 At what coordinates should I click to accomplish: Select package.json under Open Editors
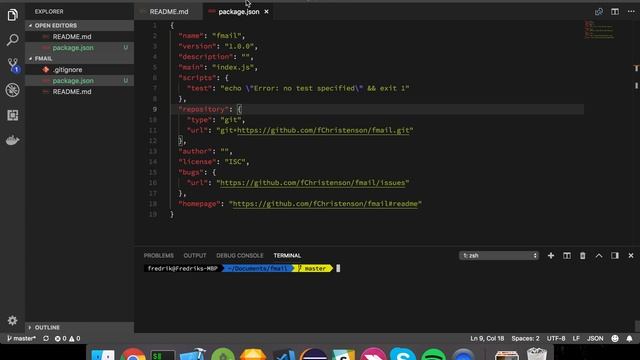tap(80, 48)
